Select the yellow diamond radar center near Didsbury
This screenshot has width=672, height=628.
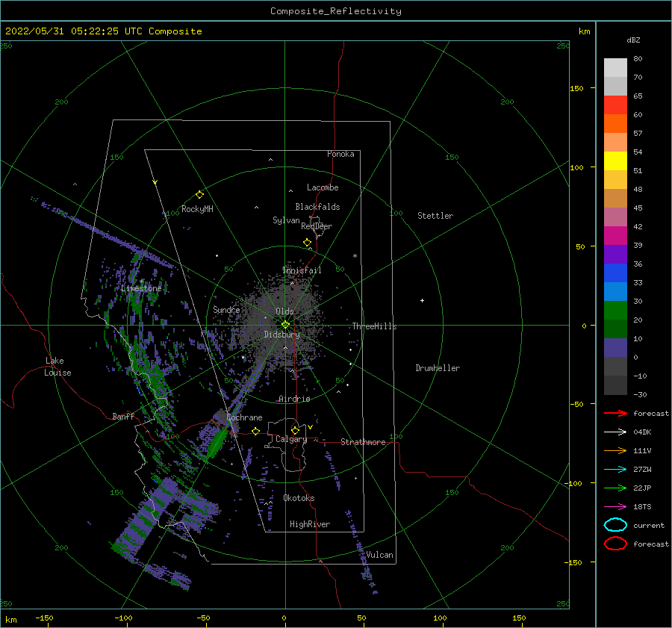[285, 325]
